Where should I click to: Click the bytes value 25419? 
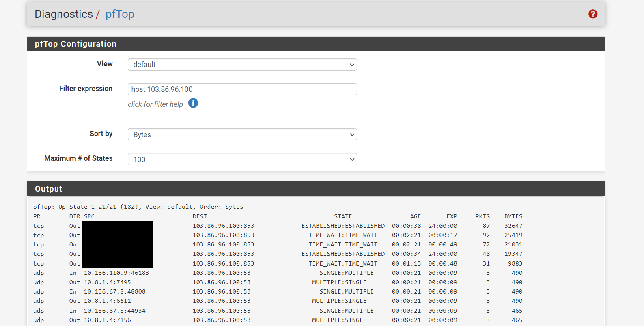coord(513,235)
